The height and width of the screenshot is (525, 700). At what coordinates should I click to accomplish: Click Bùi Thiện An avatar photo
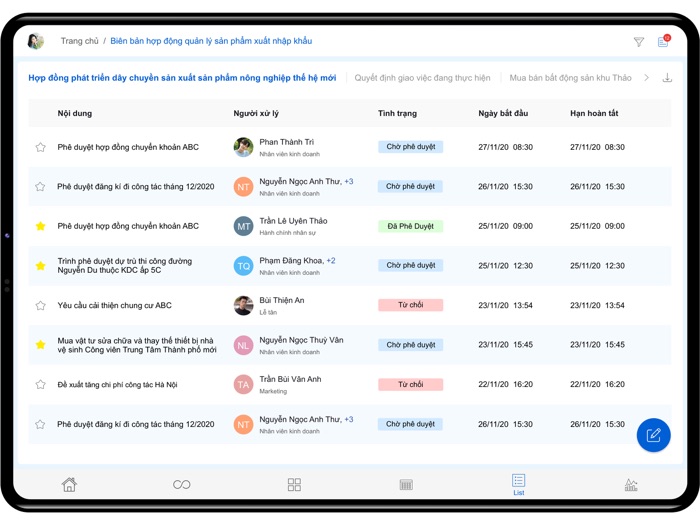tap(243, 305)
